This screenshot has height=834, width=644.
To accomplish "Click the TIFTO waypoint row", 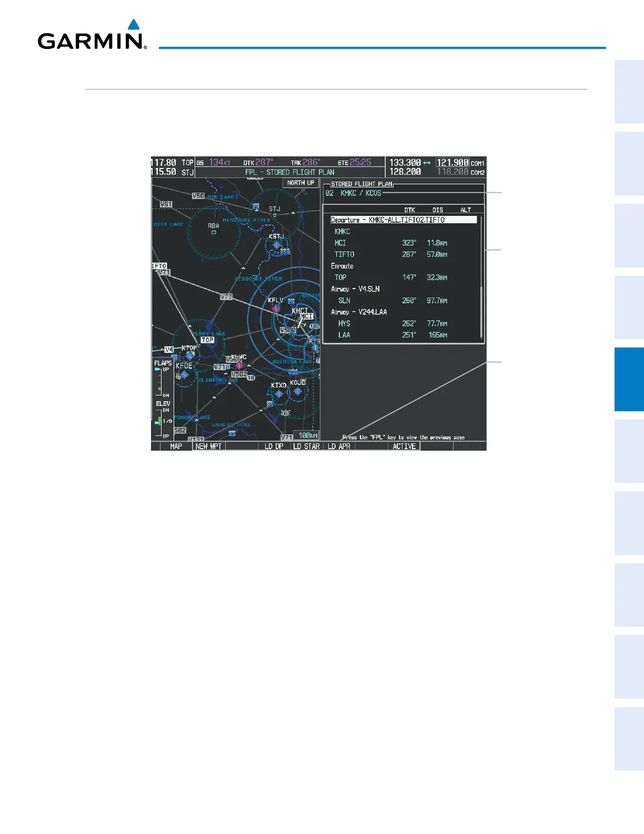I will [x=404, y=254].
